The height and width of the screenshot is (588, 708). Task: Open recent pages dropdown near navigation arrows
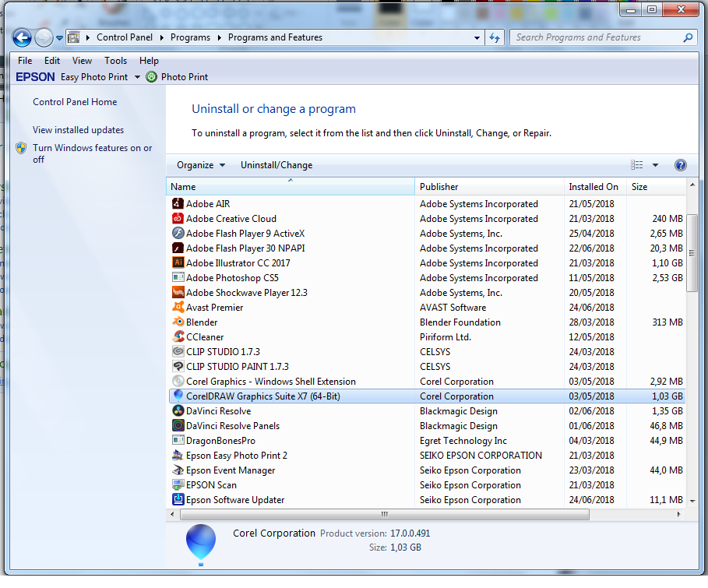(59, 38)
